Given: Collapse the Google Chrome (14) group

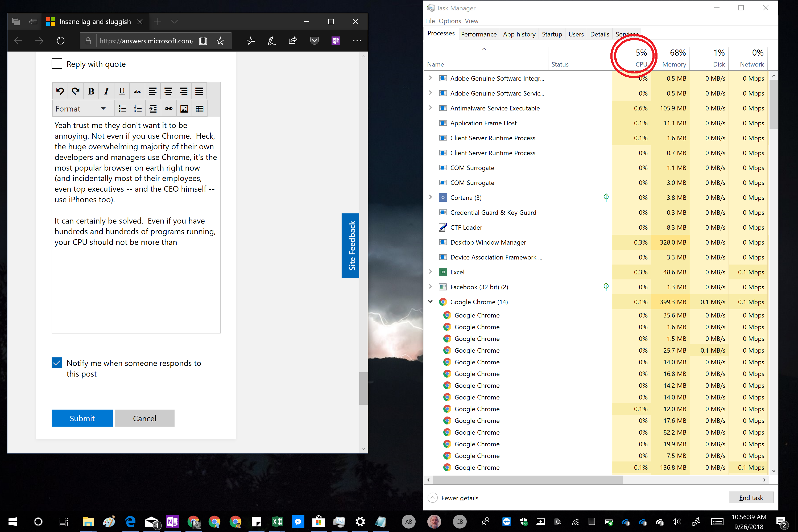Looking at the screenshot, I should click(430, 301).
